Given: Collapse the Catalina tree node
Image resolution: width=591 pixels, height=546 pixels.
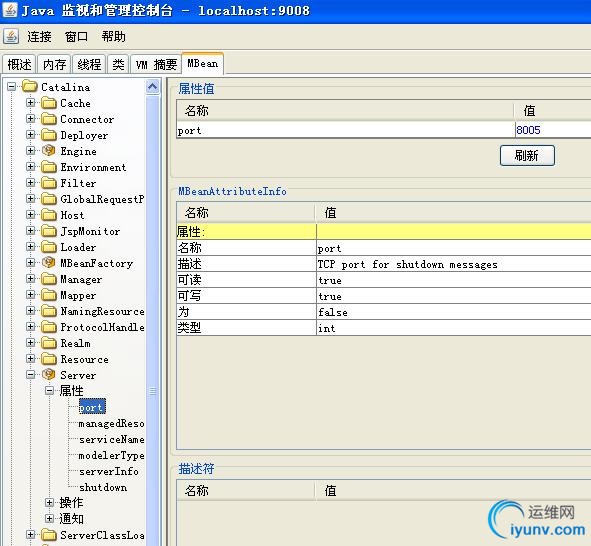Looking at the screenshot, I should point(12,87).
